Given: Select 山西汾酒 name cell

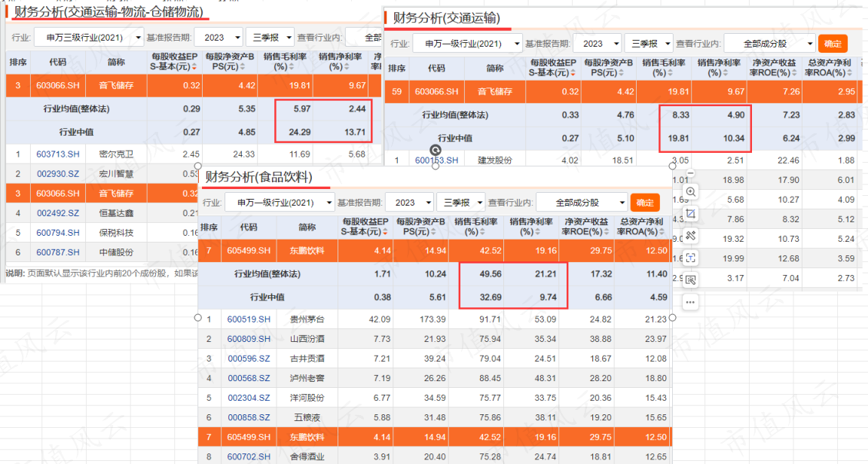Looking at the screenshot, I should pos(307,339).
